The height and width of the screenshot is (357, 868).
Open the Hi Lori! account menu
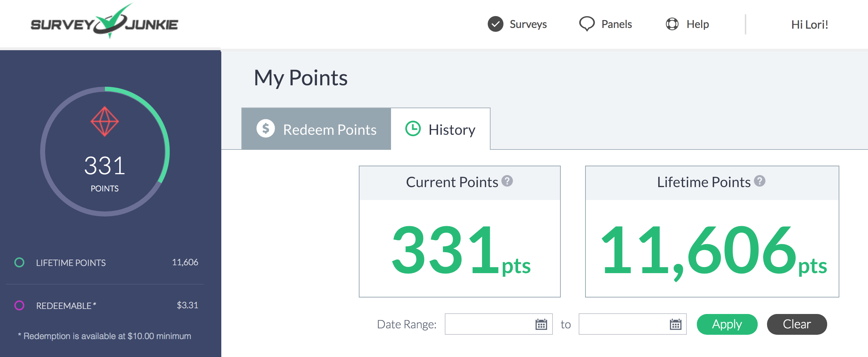[809, 24]
